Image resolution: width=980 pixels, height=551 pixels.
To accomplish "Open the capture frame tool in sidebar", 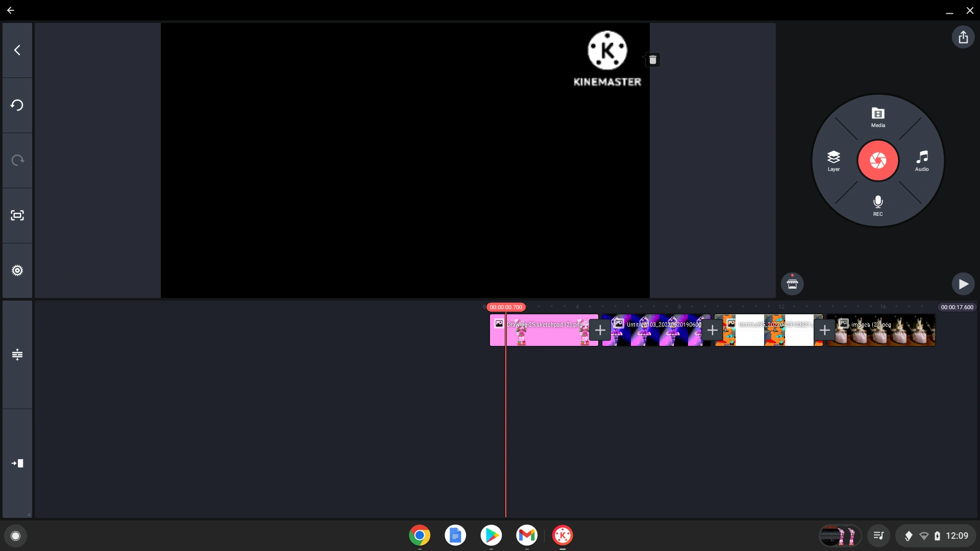I will tap(17, 215).
